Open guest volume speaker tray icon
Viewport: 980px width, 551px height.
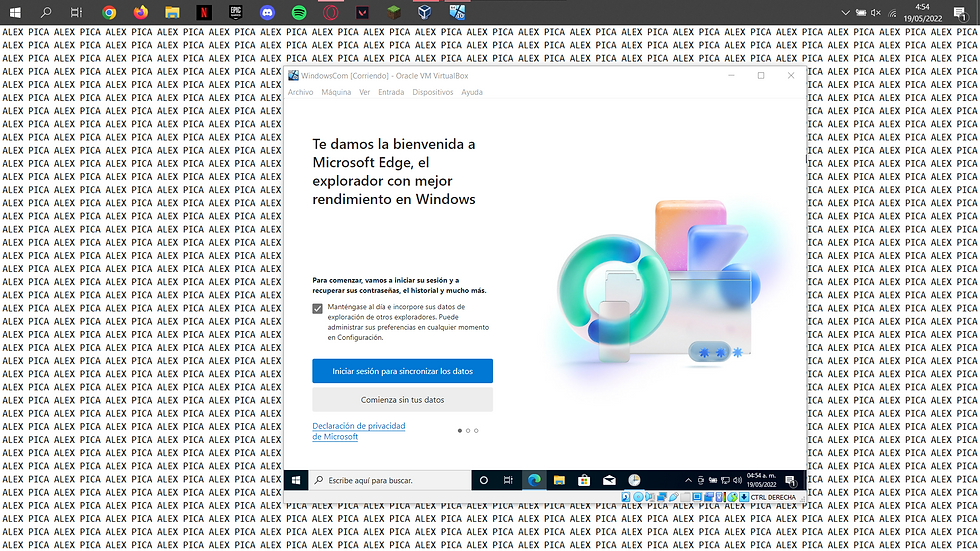738,480
